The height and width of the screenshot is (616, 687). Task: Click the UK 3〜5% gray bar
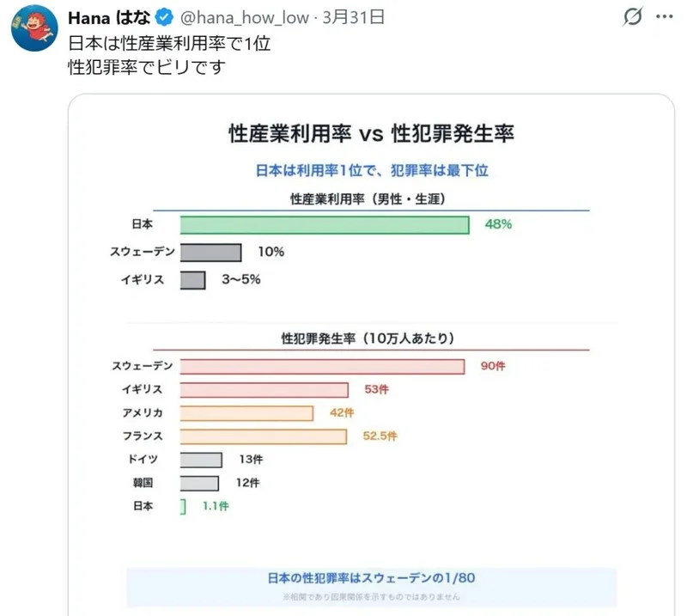193,280
